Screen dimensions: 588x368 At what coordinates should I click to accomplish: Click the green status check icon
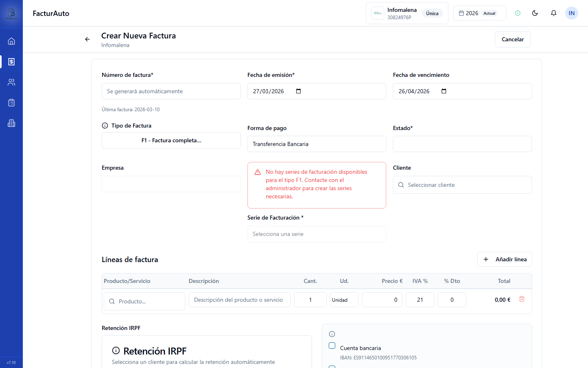(x=518, y=13)
